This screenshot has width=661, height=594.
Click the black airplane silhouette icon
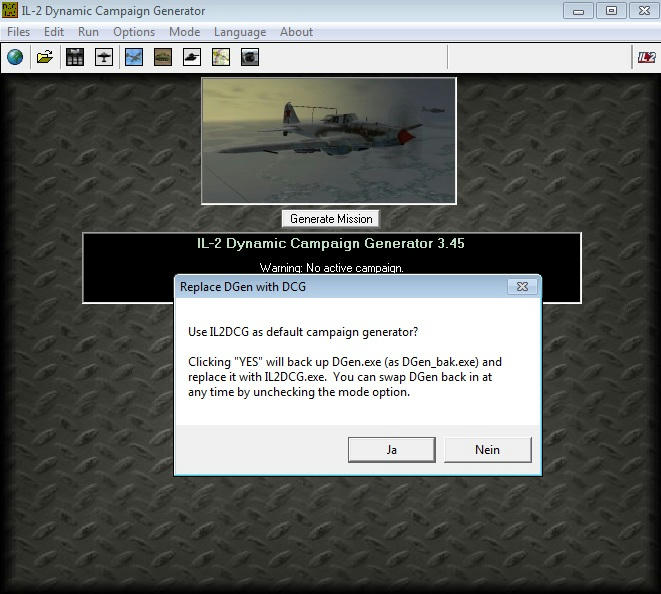[104, 57]
